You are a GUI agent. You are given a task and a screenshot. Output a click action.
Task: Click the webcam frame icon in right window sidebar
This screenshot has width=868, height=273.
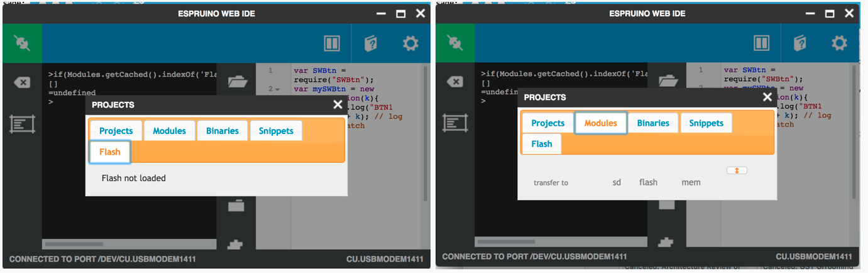pos(454,123)
